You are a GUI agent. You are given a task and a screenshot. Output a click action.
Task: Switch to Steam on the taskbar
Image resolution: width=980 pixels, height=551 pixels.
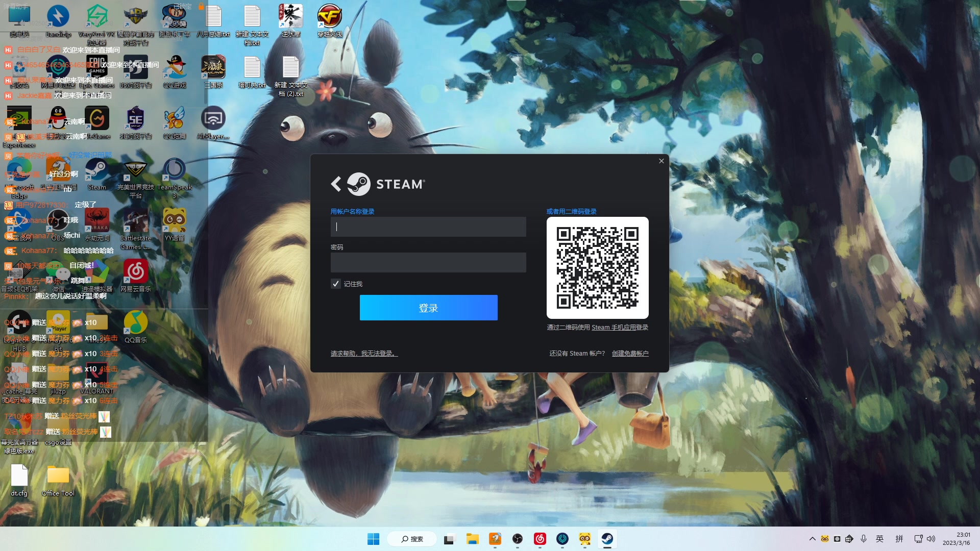(x=607, y=539)
